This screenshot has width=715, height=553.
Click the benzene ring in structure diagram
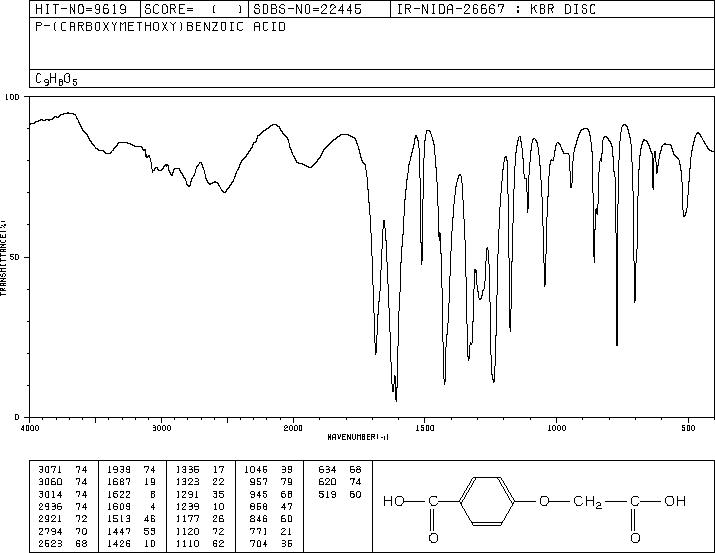(x=487, y=501)
